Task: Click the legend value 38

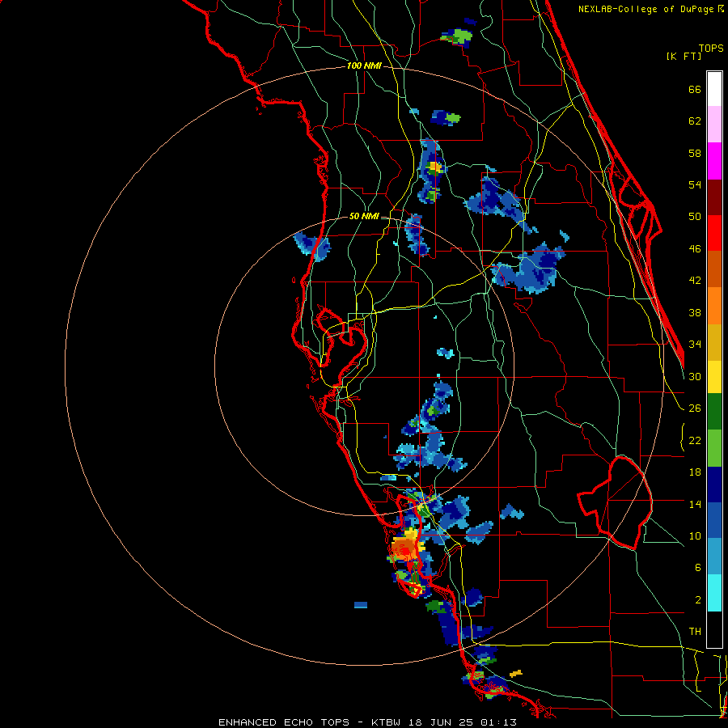Action: [695, 312]
